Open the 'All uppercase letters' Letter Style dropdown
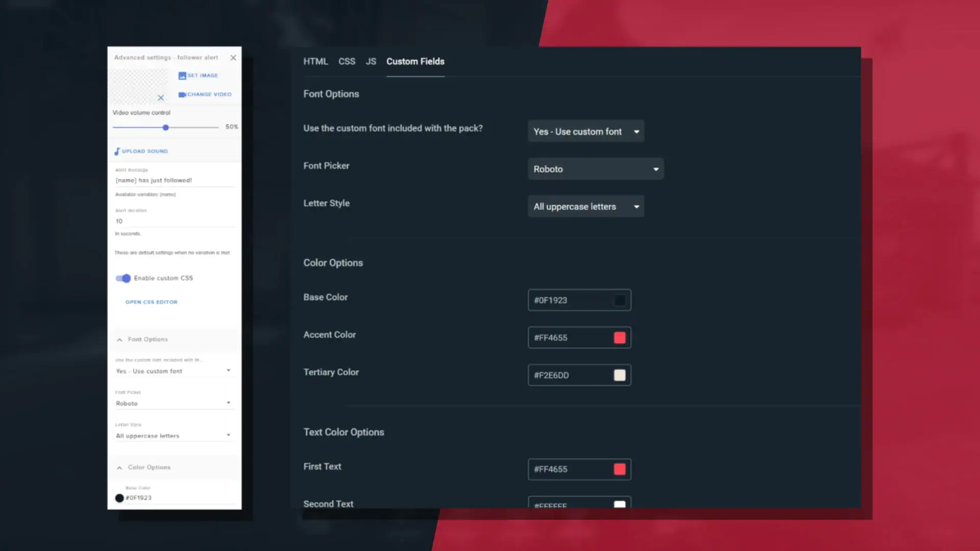The height and width of the screenshot is (551, 980). pos(585,207)
